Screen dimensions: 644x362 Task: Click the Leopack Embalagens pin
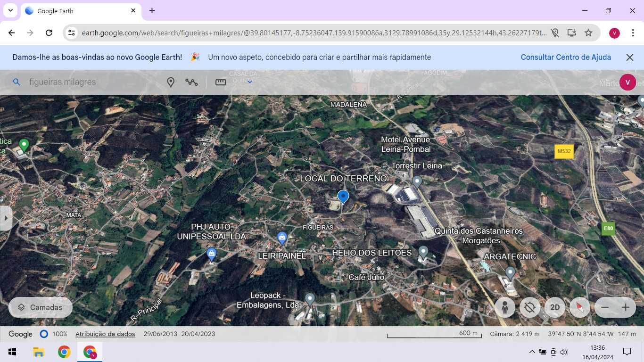click(x=310, y=299)
